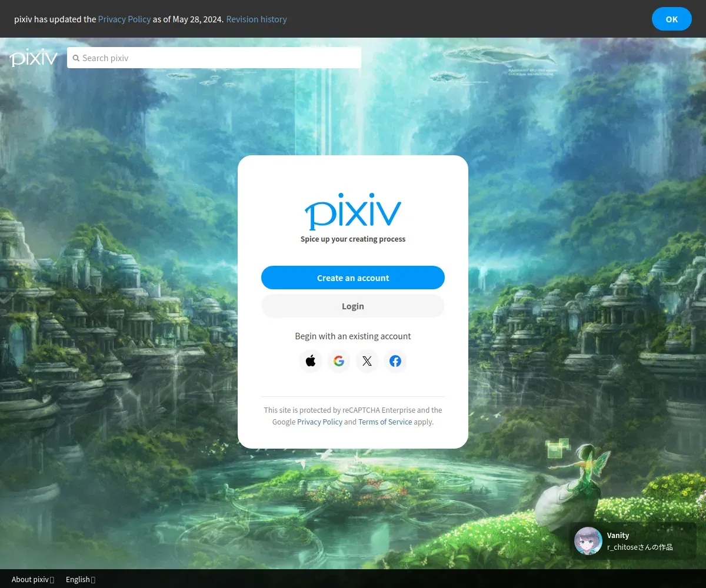Focus the Search pixiv input field
The image size is (706, 588).
[214, 58]
